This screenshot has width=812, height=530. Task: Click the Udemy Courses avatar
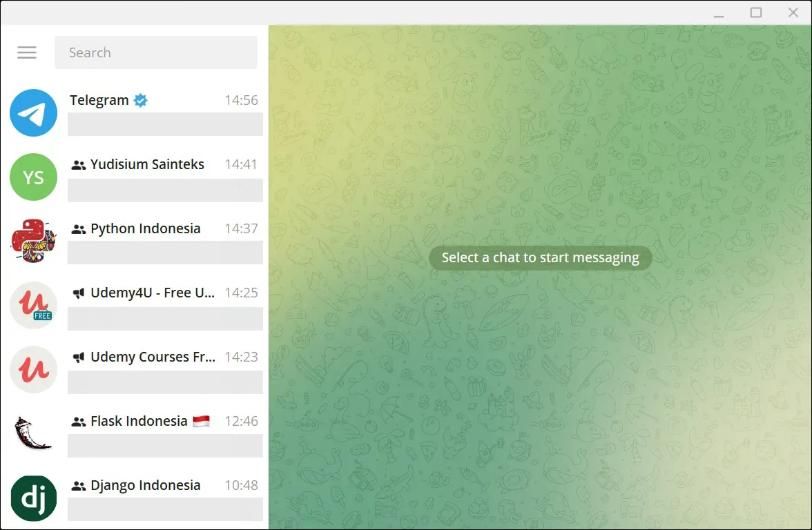coord(33,370)
